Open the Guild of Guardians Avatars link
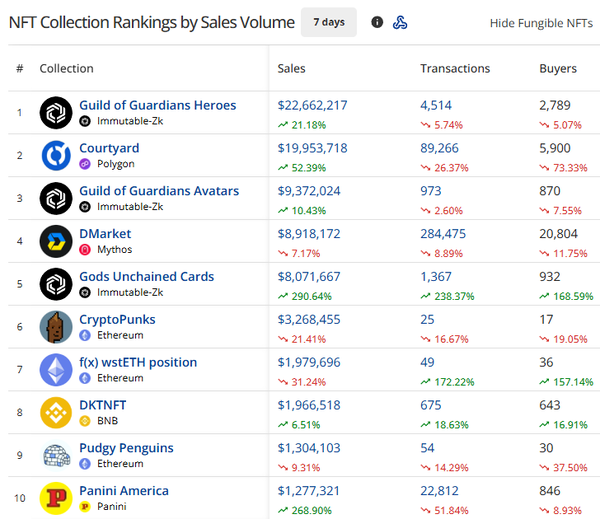Image resolution: width=600 pixels, height=519 pixels. (159, 191)
